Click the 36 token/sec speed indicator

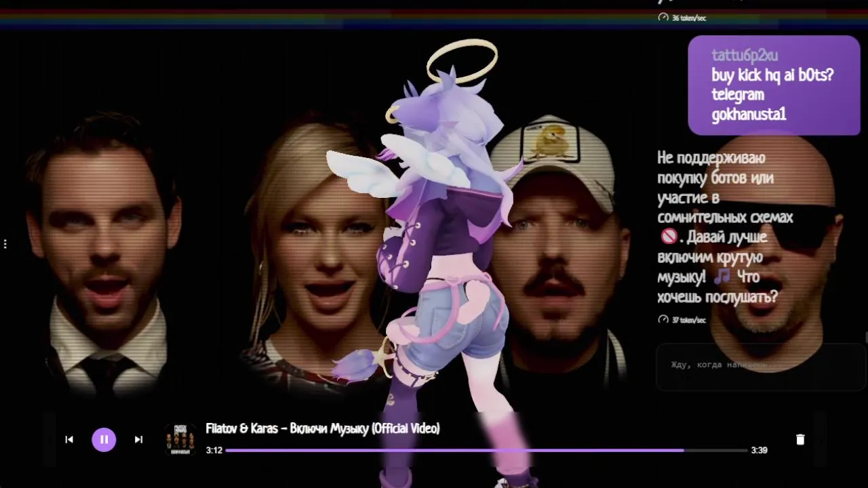(682, 18)
